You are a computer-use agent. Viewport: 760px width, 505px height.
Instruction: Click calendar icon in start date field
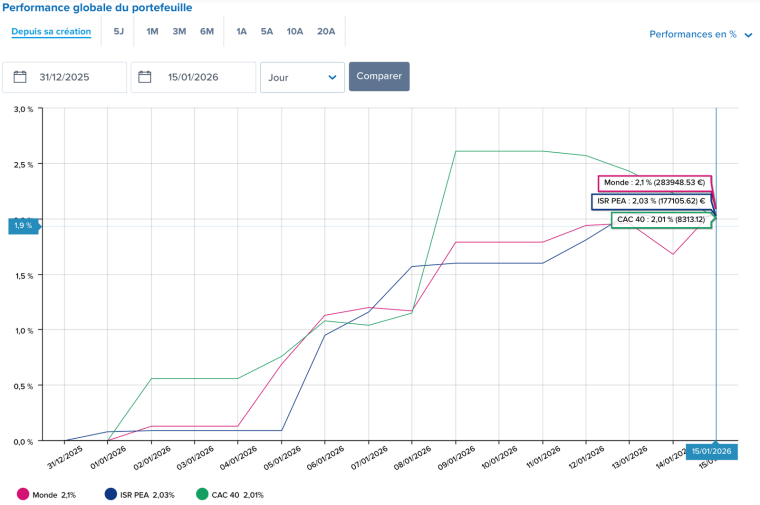(20, 77)
